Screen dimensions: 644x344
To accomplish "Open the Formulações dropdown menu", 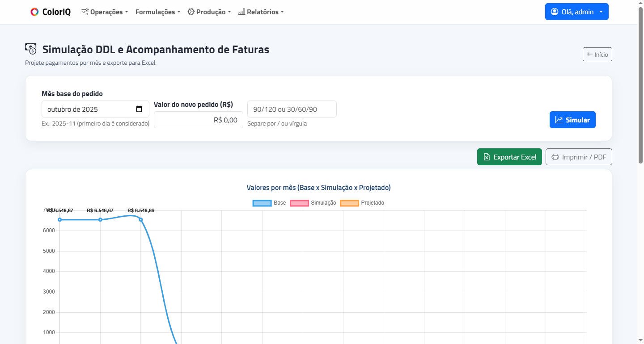I will [x=158, y=12].
